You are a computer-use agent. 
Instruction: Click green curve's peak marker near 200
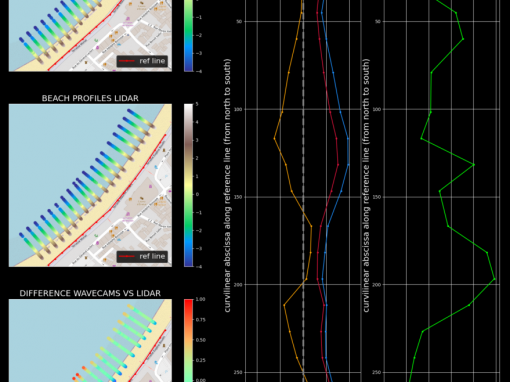494,279
